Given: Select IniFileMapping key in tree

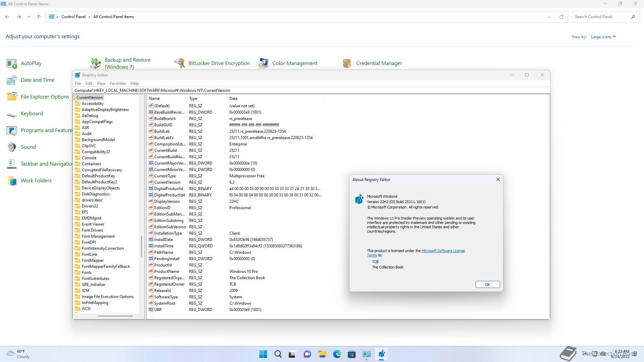Looking at the screenshot, I should coord(95,303).
